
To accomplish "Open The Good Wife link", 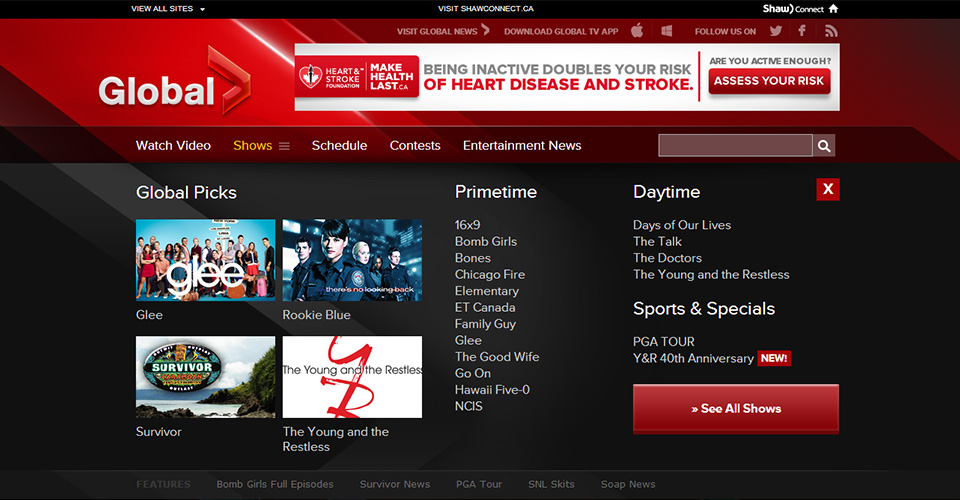I will pyautogui.click(x=497, y=357).
